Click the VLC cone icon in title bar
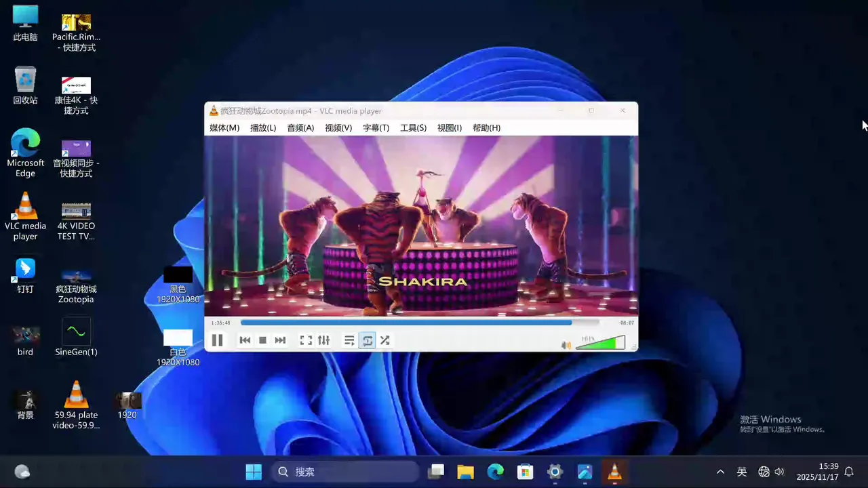Image resolution: width=868 pixels, height=488 pixels. [214, 110]
